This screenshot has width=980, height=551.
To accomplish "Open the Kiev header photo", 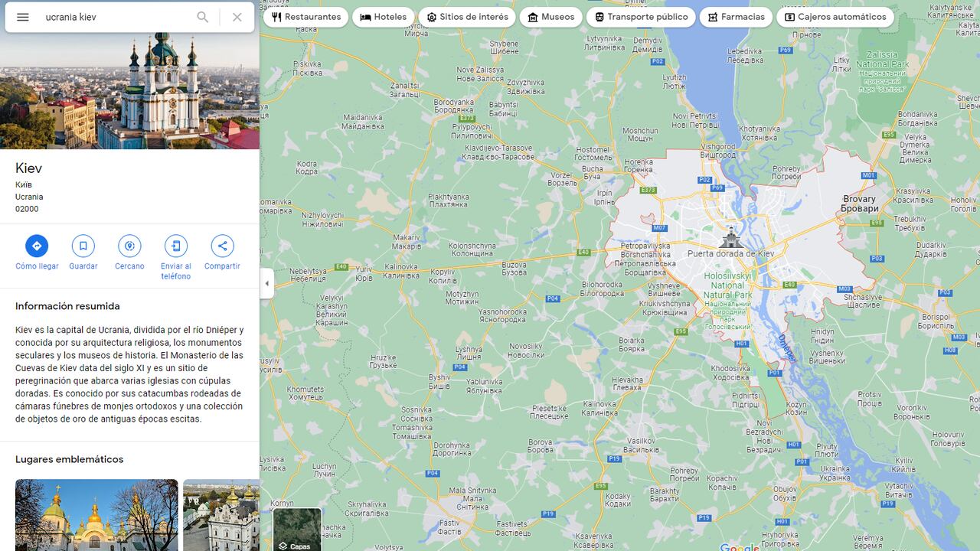I will pos(129,90).
